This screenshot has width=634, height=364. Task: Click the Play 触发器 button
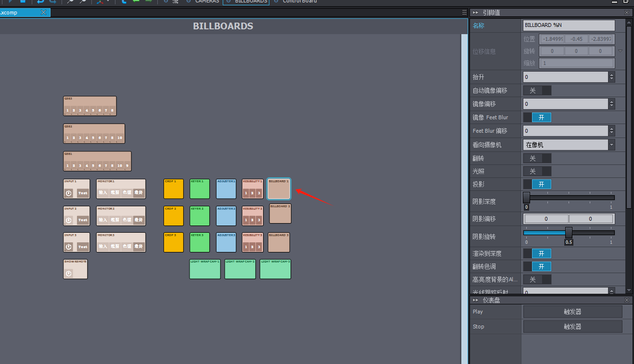click(x=572, y=312)
